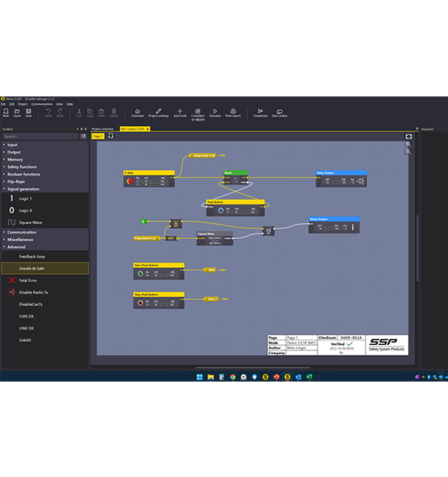Click the Undo toolbar icon

(x=48, y=112)
